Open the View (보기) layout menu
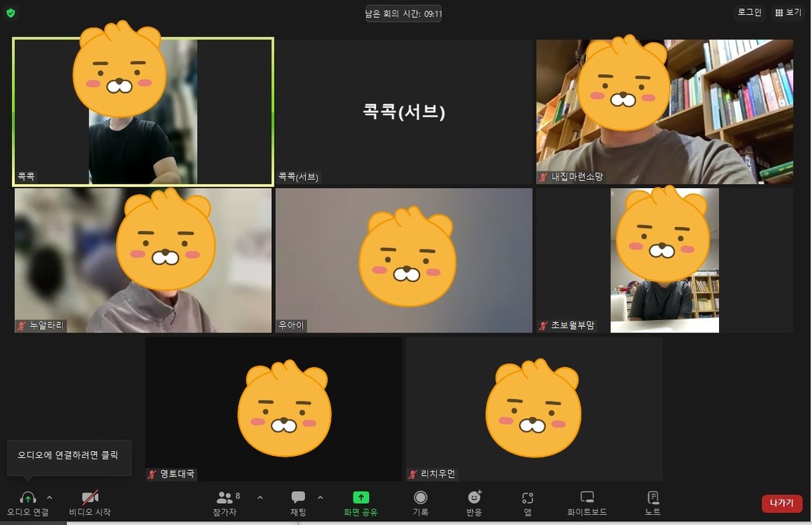Image resolution: width=812 pixels, height=525 pixels. point(788,13)
